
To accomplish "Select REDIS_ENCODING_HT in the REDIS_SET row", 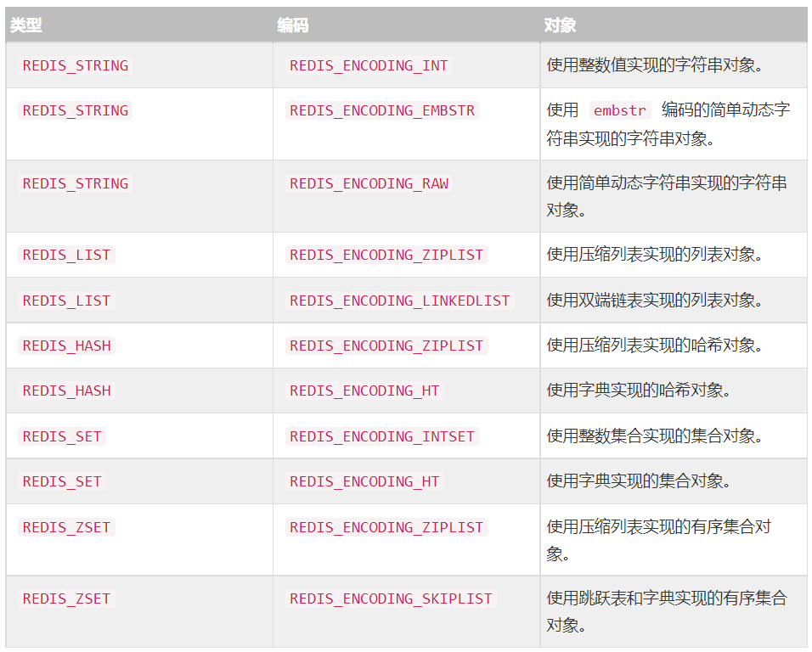I will pyautogui.click(x=364, y=481).
